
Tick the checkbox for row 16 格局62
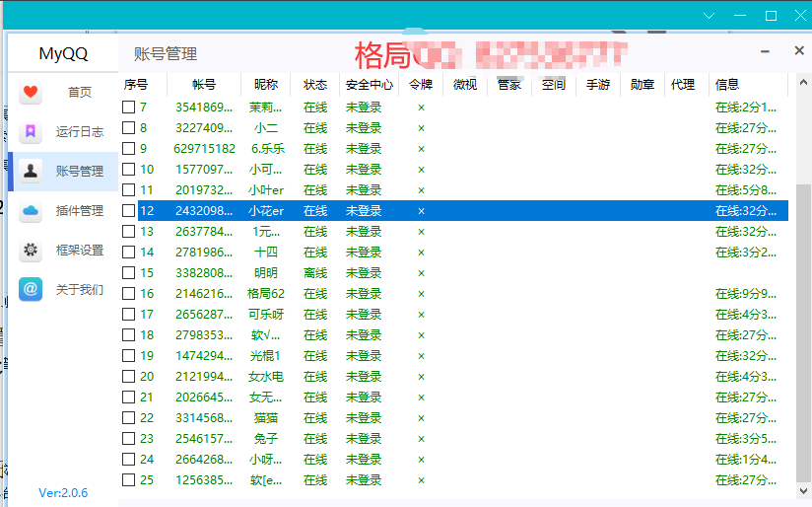[x=128, y=294]
